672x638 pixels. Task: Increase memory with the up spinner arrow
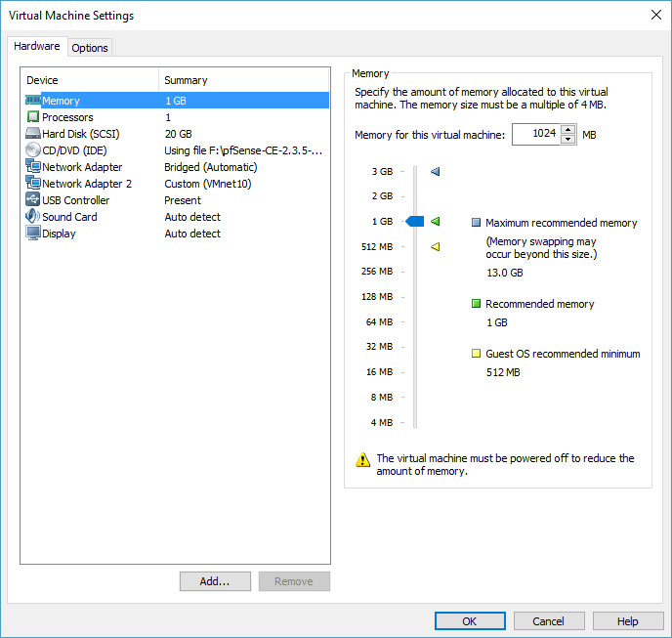coord(568,130)
